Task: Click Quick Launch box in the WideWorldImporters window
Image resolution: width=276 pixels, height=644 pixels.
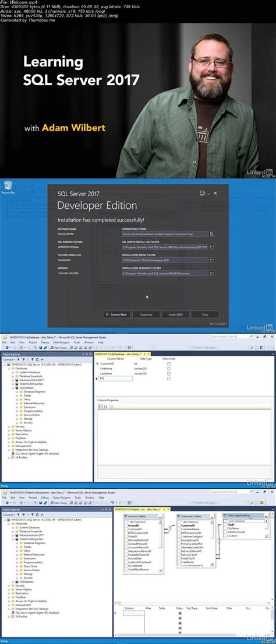Action: point(232,491)
